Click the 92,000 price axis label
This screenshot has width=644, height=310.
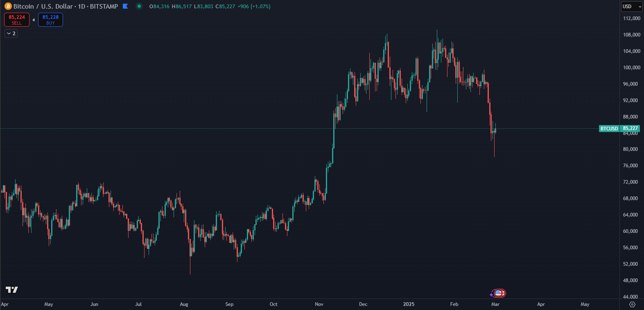(x=631, y=100)
